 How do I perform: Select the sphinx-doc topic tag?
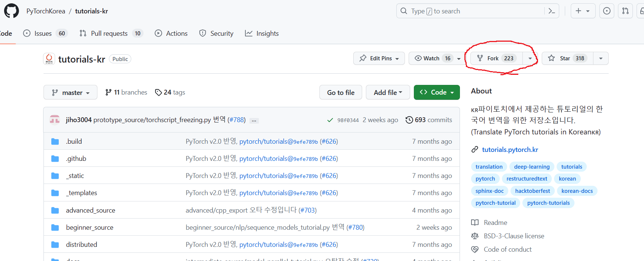(489, 191)
